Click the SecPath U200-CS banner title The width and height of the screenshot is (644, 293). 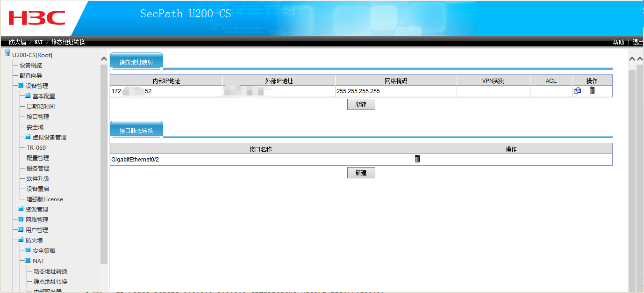tap(186, 14)
